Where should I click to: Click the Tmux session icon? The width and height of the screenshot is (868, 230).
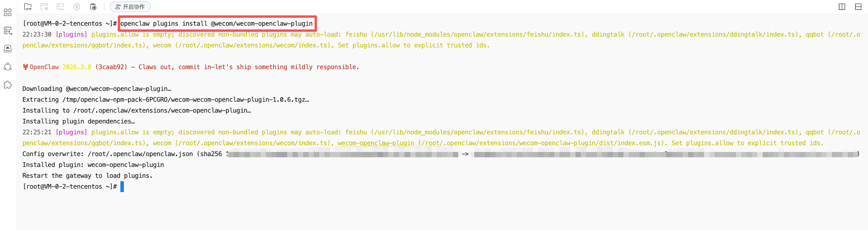pos(60,7)
